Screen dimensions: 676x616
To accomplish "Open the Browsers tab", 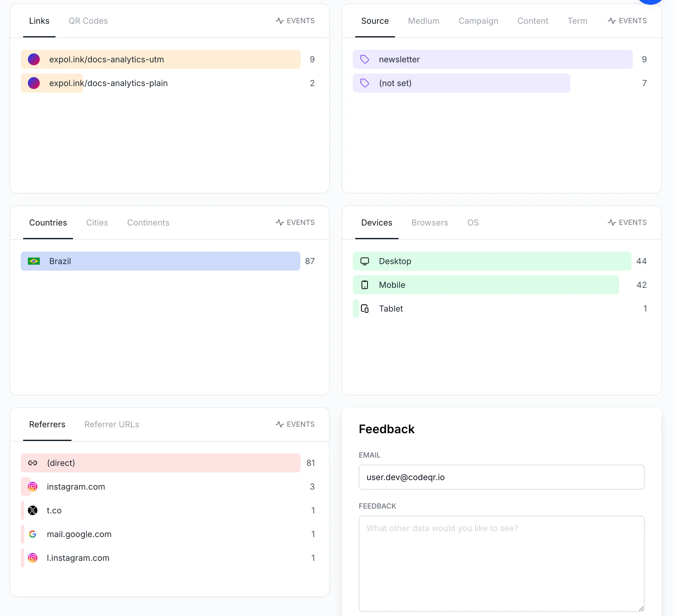I will [x=429, y=223].
